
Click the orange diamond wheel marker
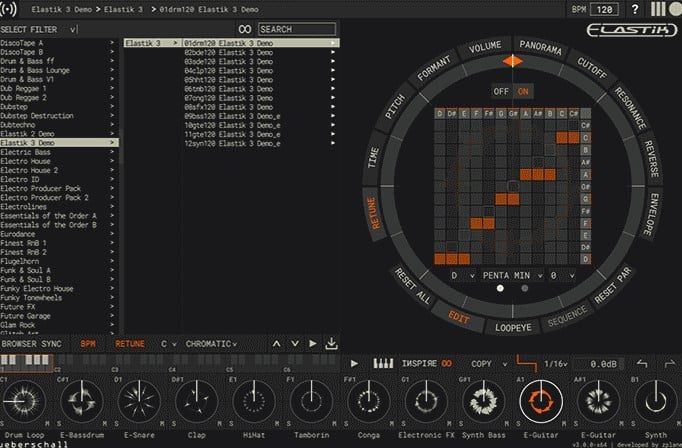512,61
